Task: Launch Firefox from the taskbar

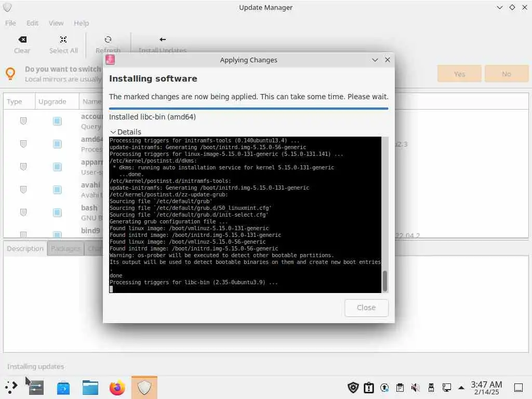Action: [117, 388]
